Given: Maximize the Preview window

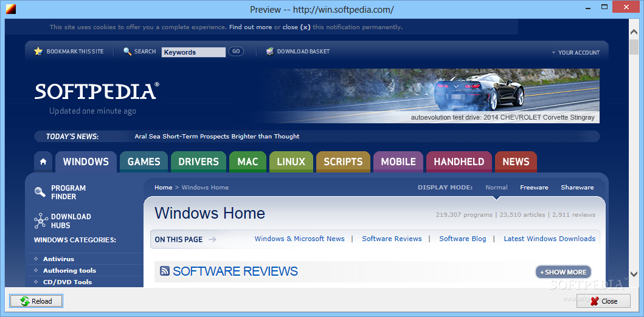Looking at the screenshot, I should (x=604, y=7).
